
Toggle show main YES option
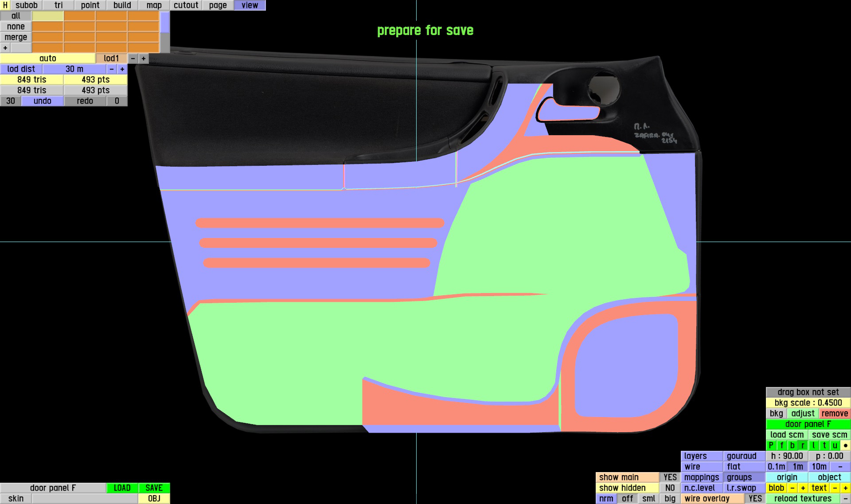pos(670,477)
